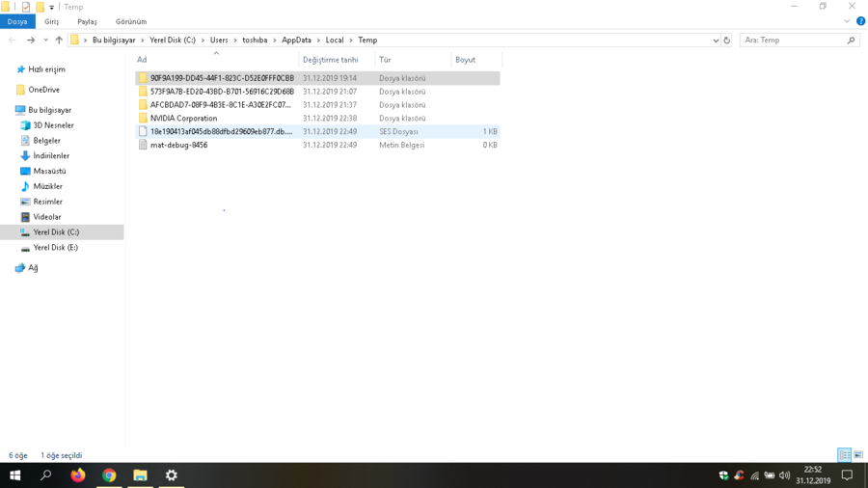The image size is (868, 488).
Task: Click AppData in the address path
Action: 296,40
